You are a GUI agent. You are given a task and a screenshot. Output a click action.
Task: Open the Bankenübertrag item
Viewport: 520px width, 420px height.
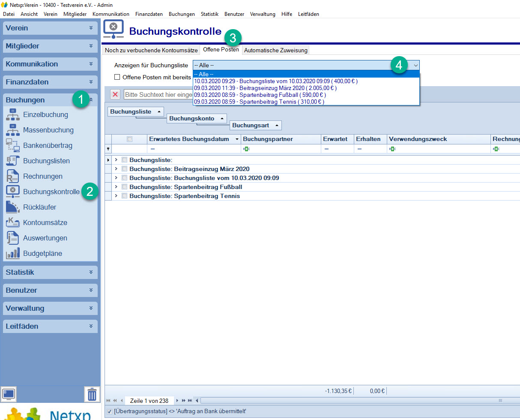coord(48,145)
